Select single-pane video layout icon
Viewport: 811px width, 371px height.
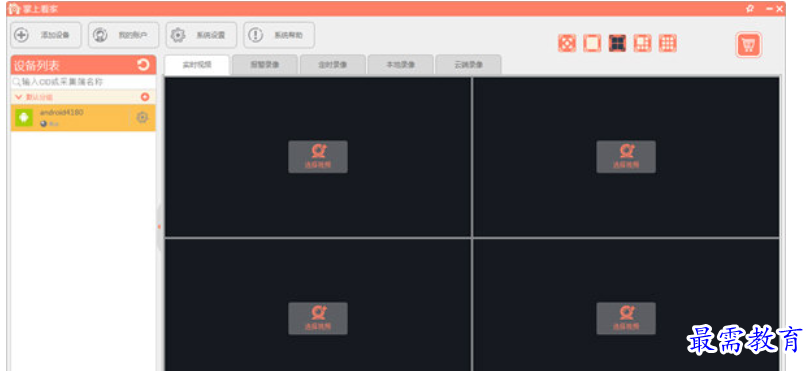click(592, 43)
